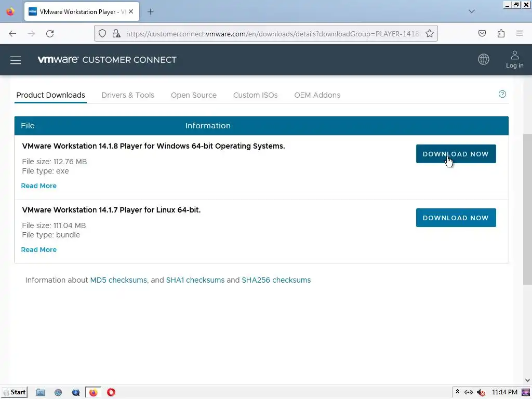The width and height of the screenshot is (532, 399).
Task: Launch Opera from the taskbar
Action: click(x=111, y=393)
